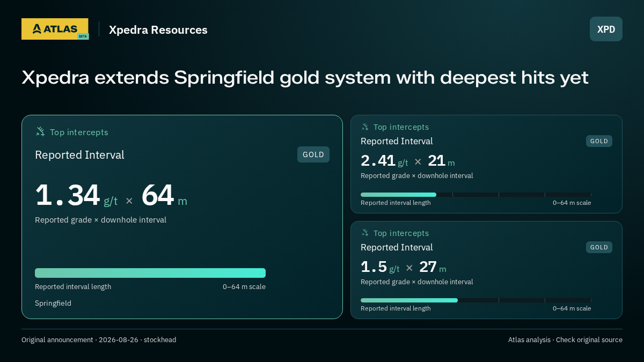Click Reported interval length label in the 2.41 g/t card
The image size is (644, 362).
point(396,203)
